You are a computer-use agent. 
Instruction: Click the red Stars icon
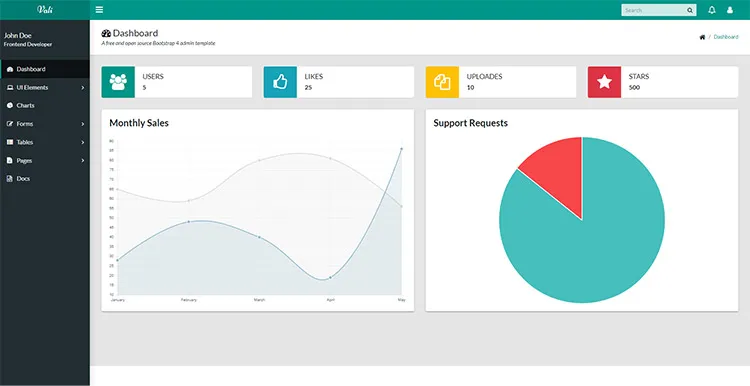pyautogui.click(x=605, y=82)
